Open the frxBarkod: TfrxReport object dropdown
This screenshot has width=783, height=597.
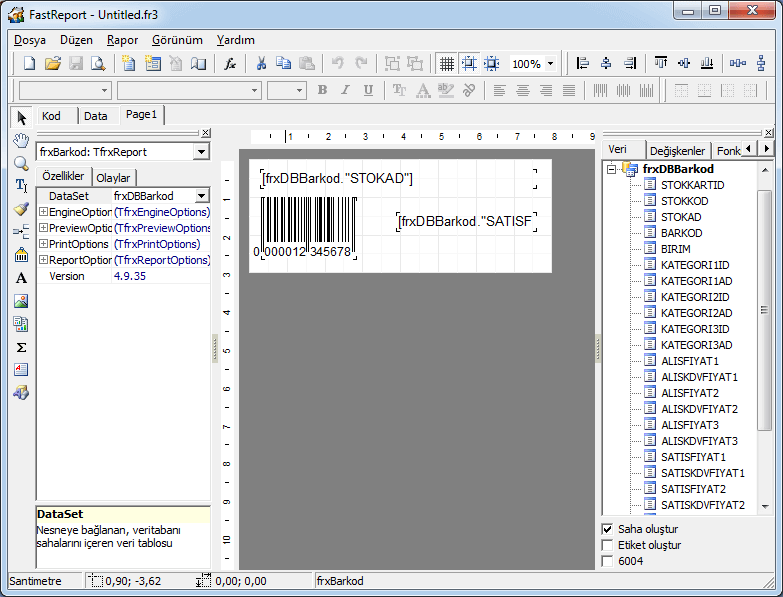click(x=201, y=152)
